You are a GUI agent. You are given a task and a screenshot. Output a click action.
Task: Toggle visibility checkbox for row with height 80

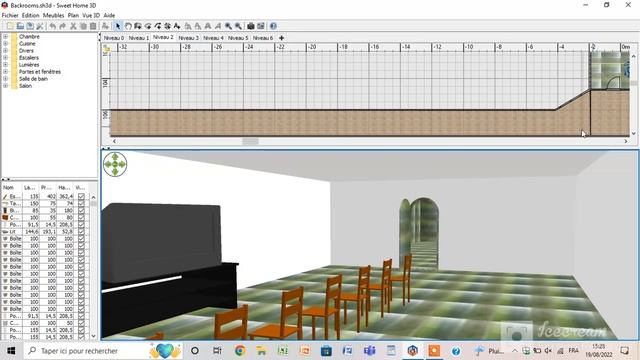pos(81,217)
